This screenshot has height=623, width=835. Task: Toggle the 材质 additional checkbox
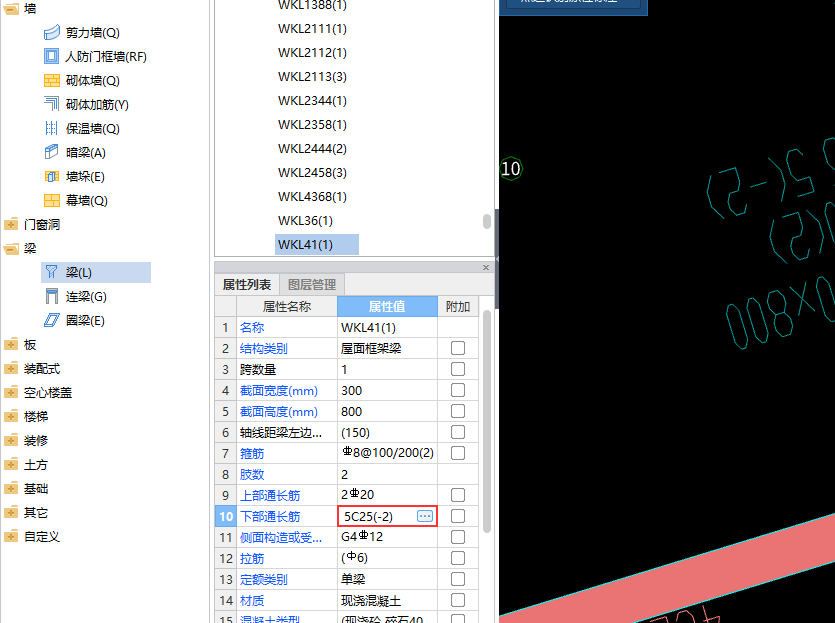pyautogui.click(x=458, y=600)
